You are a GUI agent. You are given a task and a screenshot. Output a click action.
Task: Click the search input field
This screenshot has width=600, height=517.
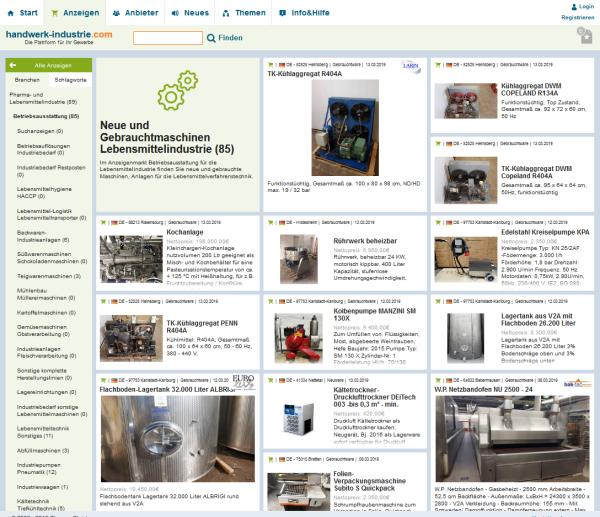(167, 38)
